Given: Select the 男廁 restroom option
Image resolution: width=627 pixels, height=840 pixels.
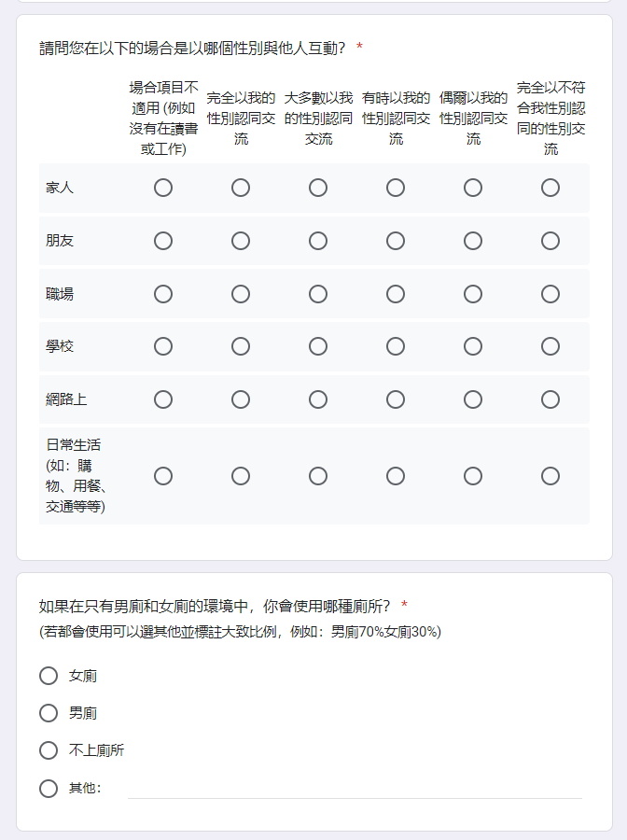Looking at the screenshot, I should coord(49,713).
